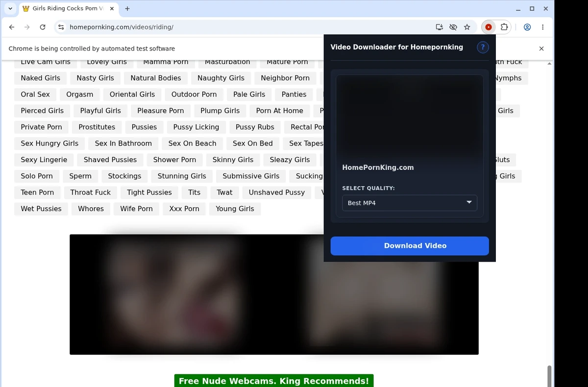View site information icon

[61, 27]
